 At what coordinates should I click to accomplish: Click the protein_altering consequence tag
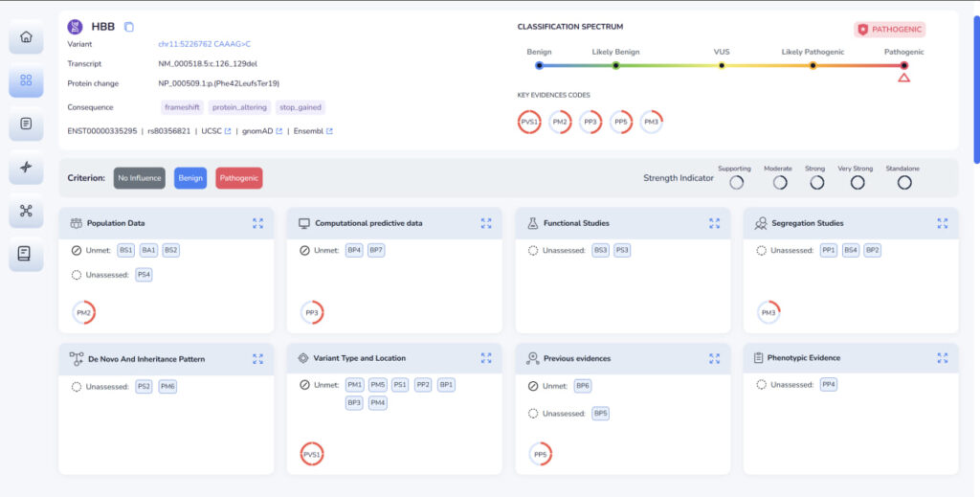[x=239, y=107]
